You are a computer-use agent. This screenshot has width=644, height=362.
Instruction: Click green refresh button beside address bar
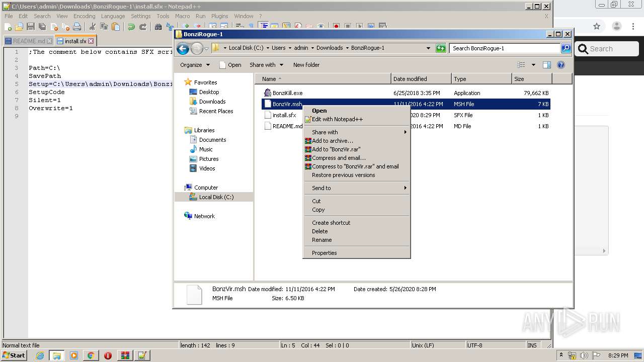(x=441, y=48)
